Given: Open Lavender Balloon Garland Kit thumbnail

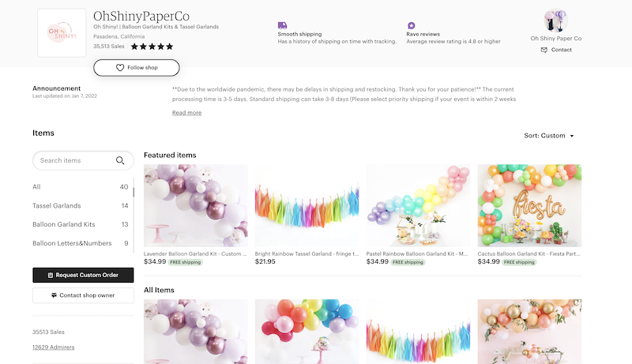Looking at the screenshot, I should coord(196,205).
